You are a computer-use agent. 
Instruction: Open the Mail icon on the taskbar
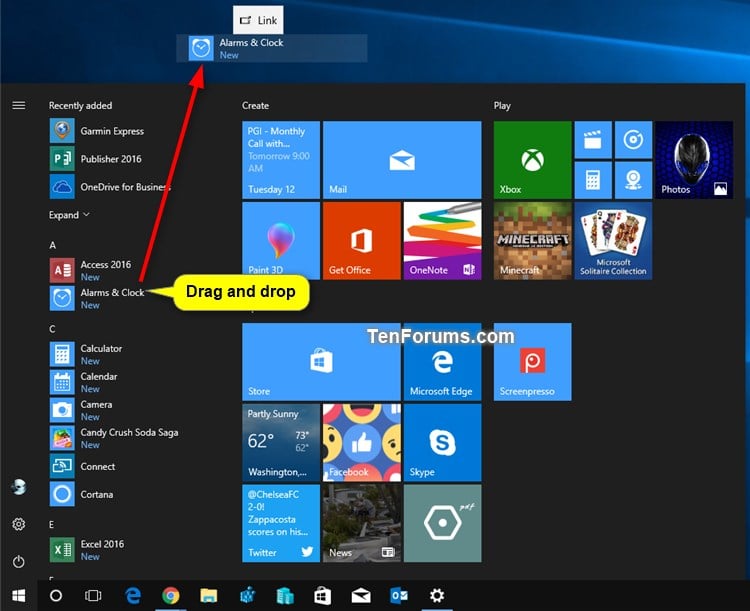tap(361, 595)
